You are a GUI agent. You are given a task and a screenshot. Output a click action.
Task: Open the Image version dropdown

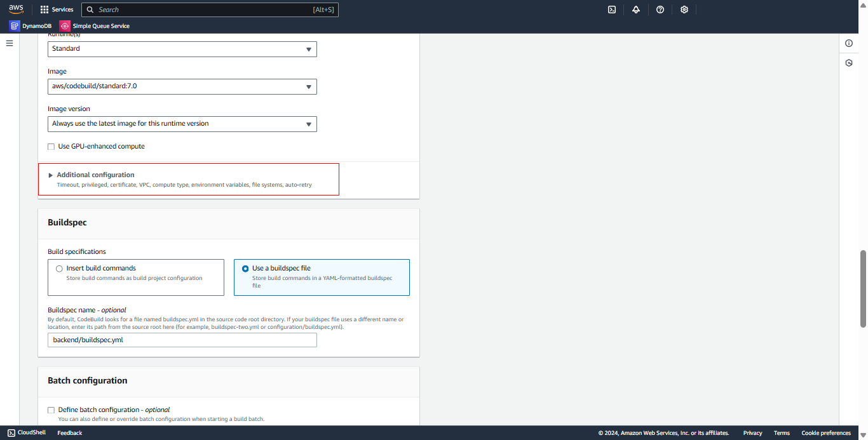point(182,124)
